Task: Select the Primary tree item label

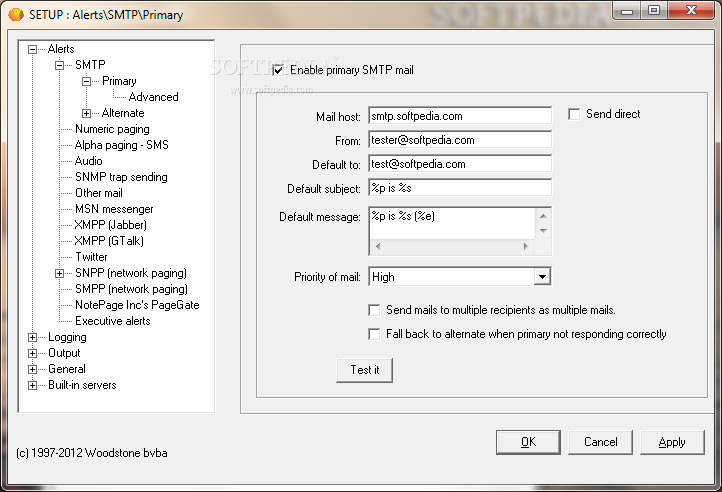Action: pos(119,81)
